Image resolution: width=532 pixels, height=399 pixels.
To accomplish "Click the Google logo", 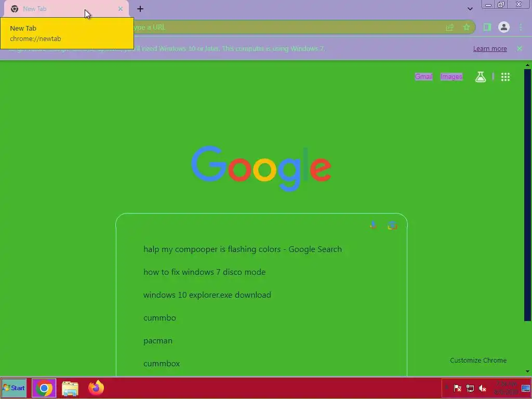I will pyautogui.click(x=261, y=168).
